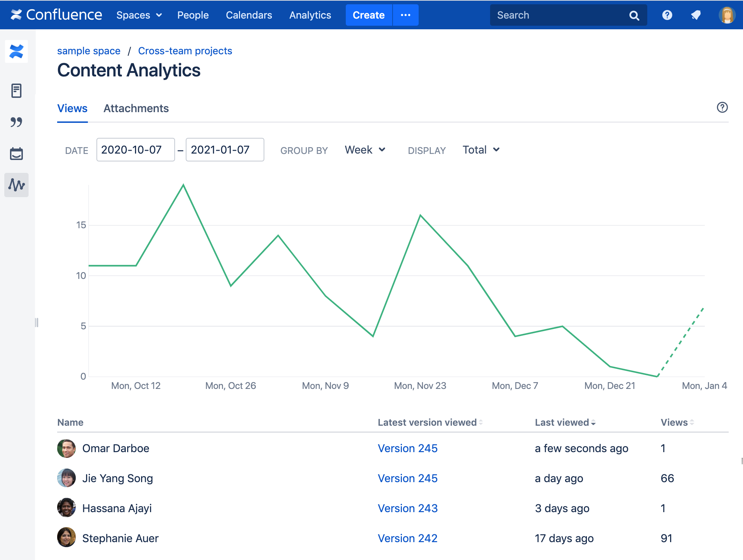Select Analytics graph icon in sidebar
The height and width of the screenshot is (560, 743).
[16, 185]
